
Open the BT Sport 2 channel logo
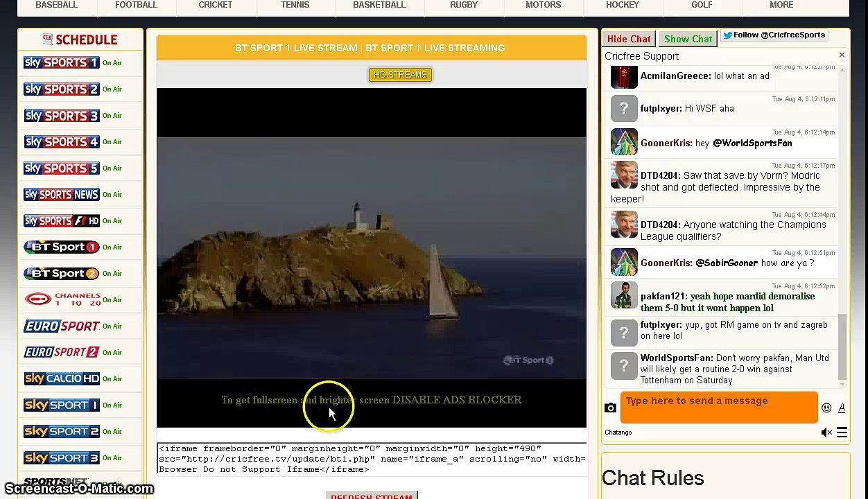click(x=62, y=273)
